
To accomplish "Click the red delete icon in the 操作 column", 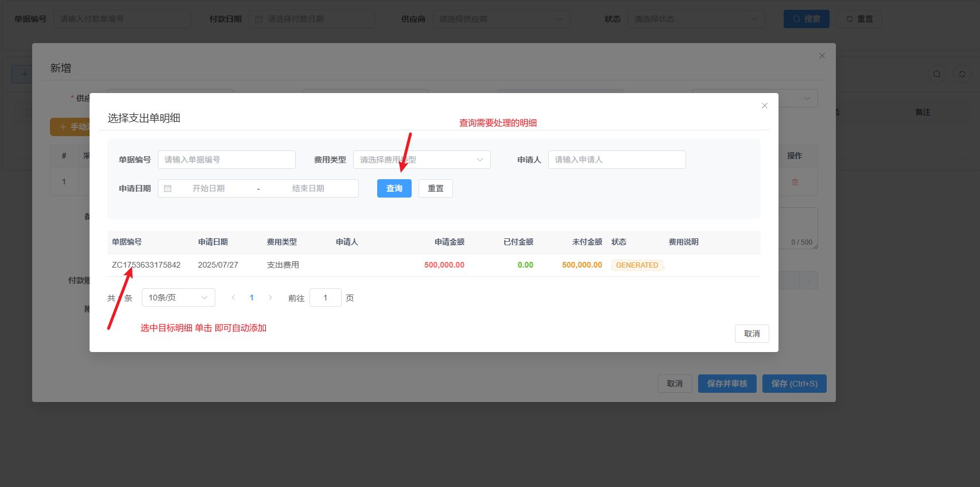I will [x=795, y=182].
